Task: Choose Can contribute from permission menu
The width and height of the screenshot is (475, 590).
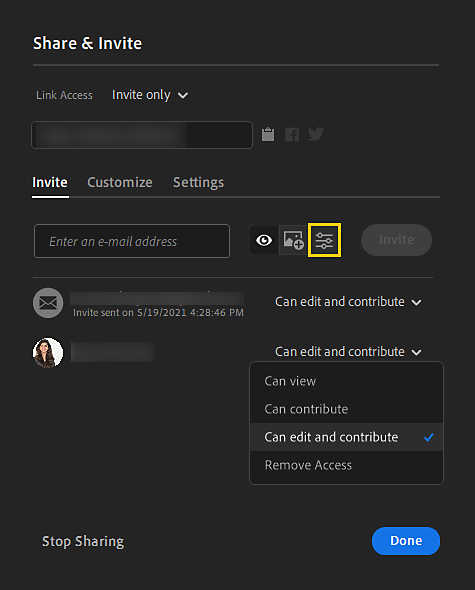Action: (x=346, y=409)
